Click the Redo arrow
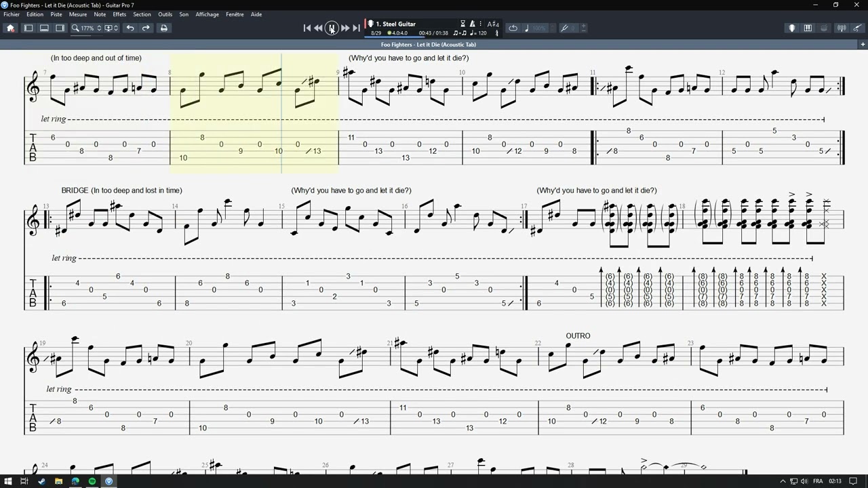 146,28
